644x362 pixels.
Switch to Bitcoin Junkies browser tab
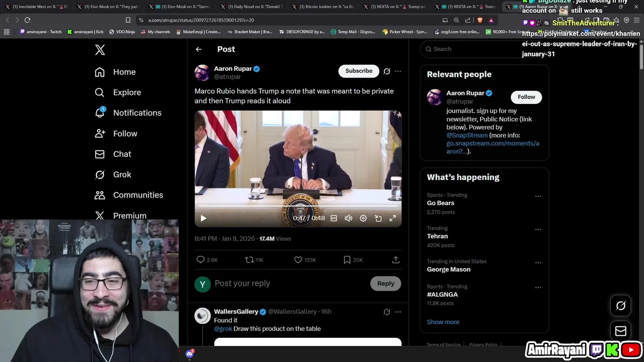point(324,7)
